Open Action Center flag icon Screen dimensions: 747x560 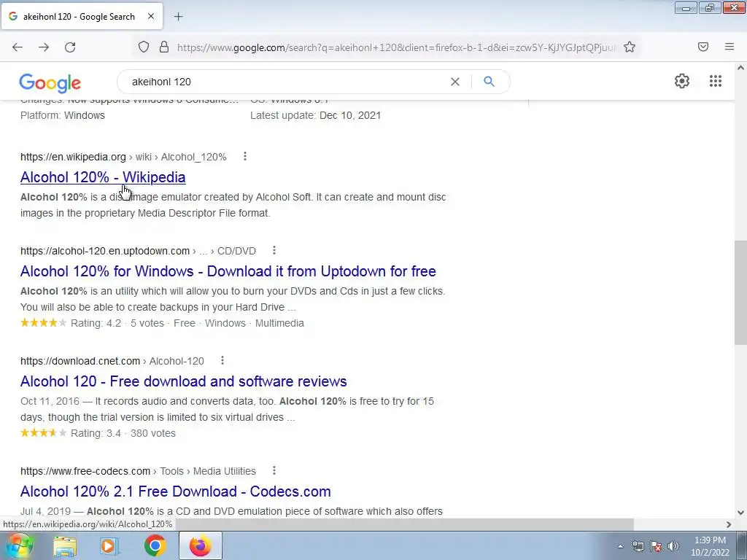coord(656,546)
